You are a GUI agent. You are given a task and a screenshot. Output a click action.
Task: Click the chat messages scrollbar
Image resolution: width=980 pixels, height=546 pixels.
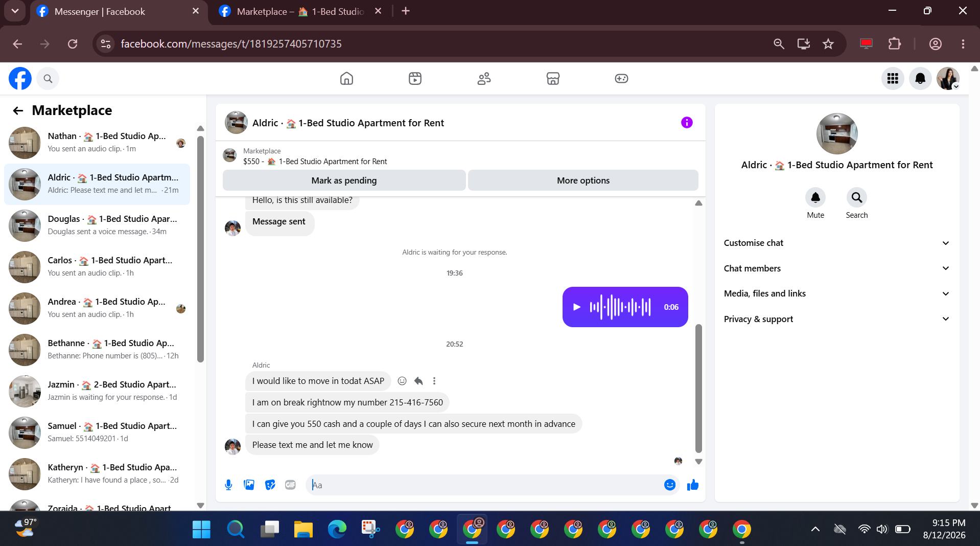click(698, 389)
